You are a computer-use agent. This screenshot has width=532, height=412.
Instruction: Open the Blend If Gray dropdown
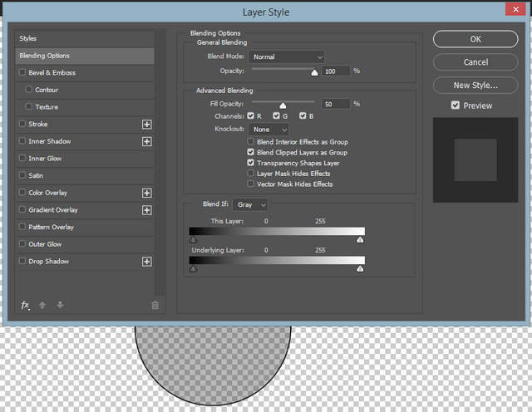pyautogui.click(x=250, y=205)
